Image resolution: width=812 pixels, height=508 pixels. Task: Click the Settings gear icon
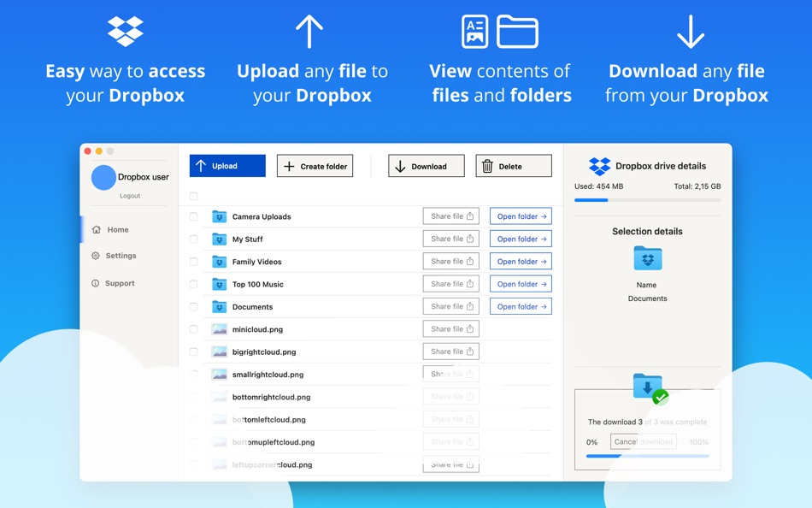pos(95,256)
